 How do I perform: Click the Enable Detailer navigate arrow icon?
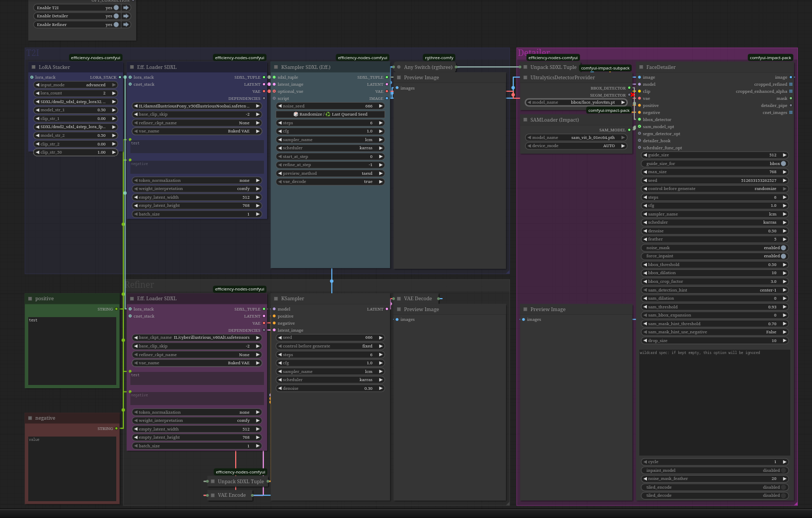[126, 16]
